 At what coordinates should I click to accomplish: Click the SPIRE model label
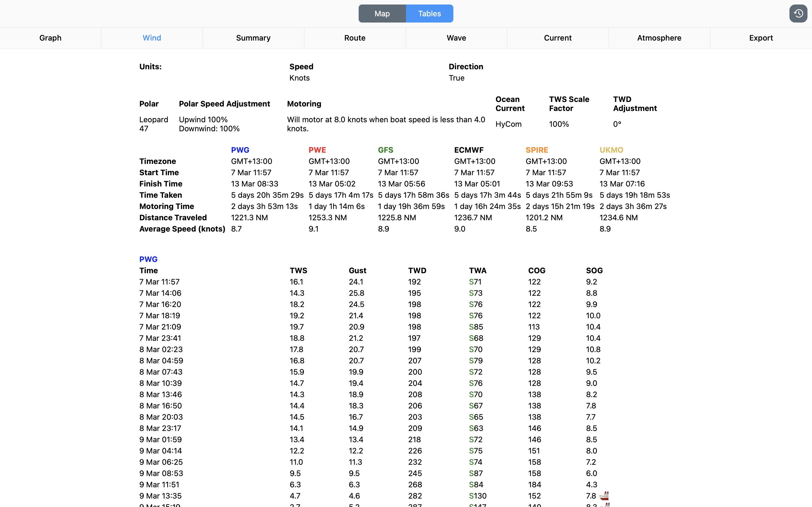[537, 150]
